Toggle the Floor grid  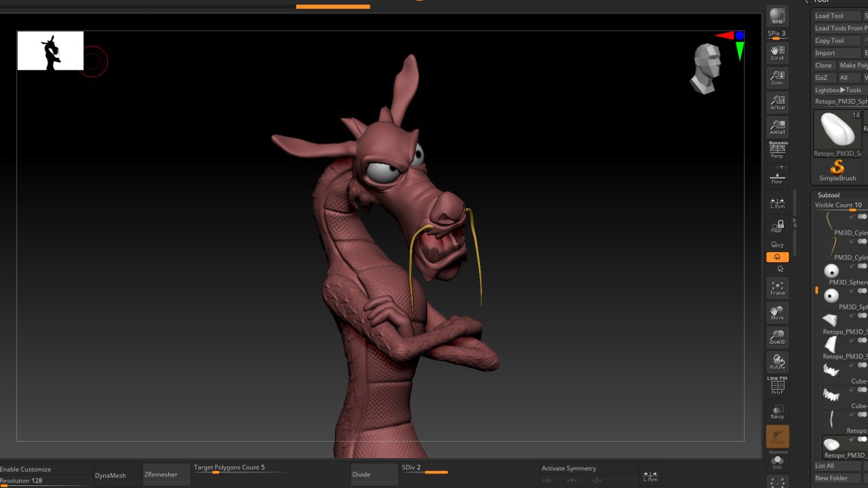click(x=777, y=176)
